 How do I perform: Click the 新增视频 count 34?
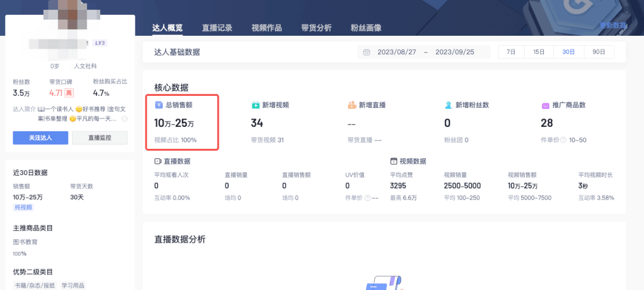257,123
